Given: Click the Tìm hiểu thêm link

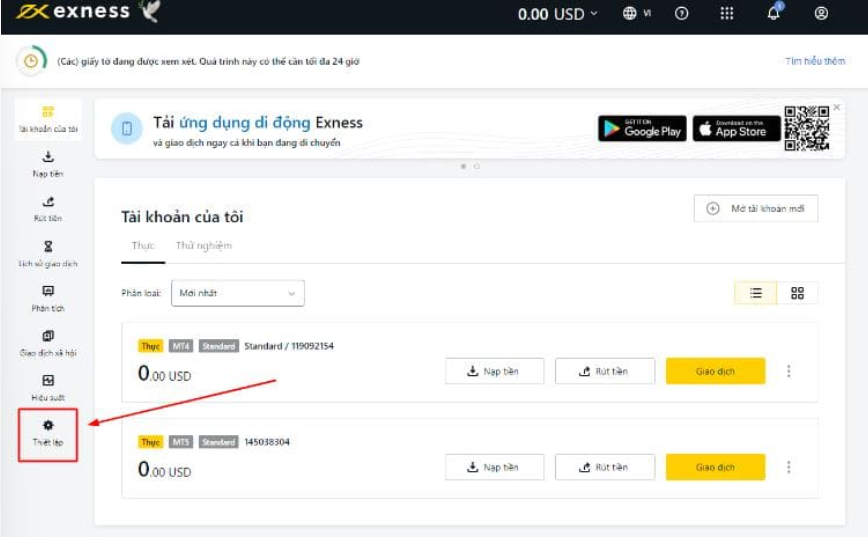Looking at the screenshot, I should [815, 61].
